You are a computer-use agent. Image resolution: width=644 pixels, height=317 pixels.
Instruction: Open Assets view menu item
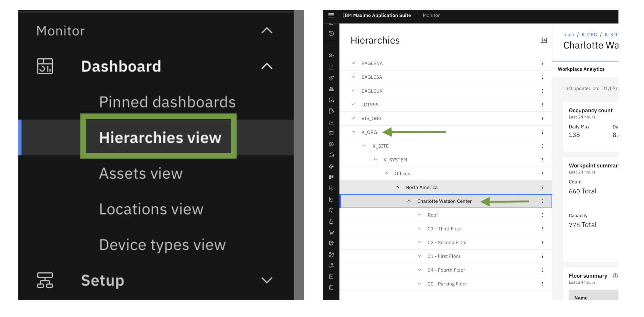click(x=141, y=173)
